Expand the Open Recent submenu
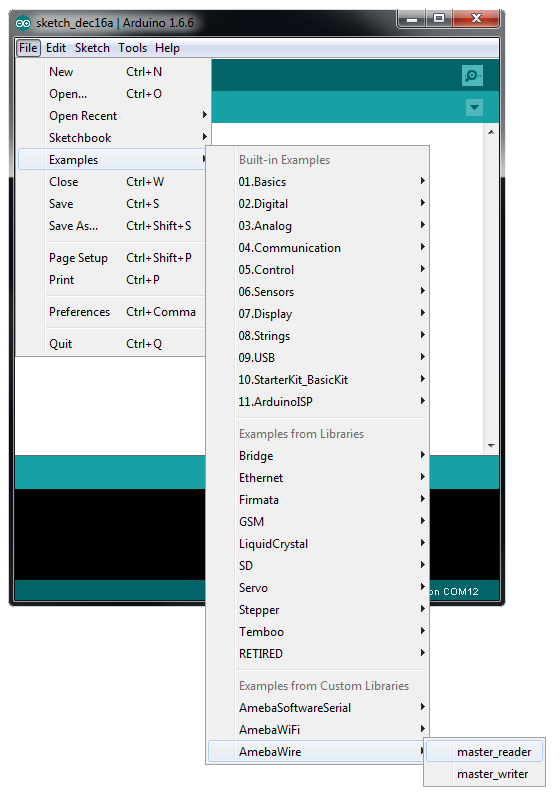This screenshot has height=798, width=560. coord(114,116)
